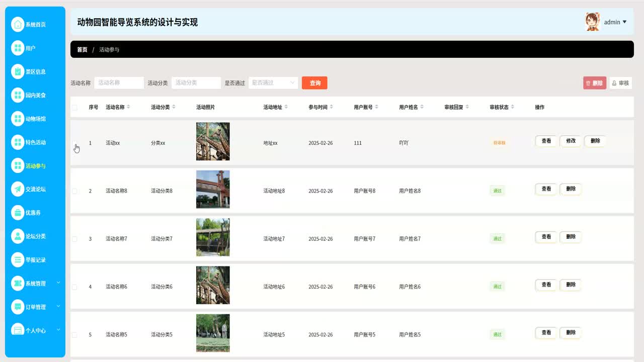Click the 个人中心 card icon

coord(18,330)
